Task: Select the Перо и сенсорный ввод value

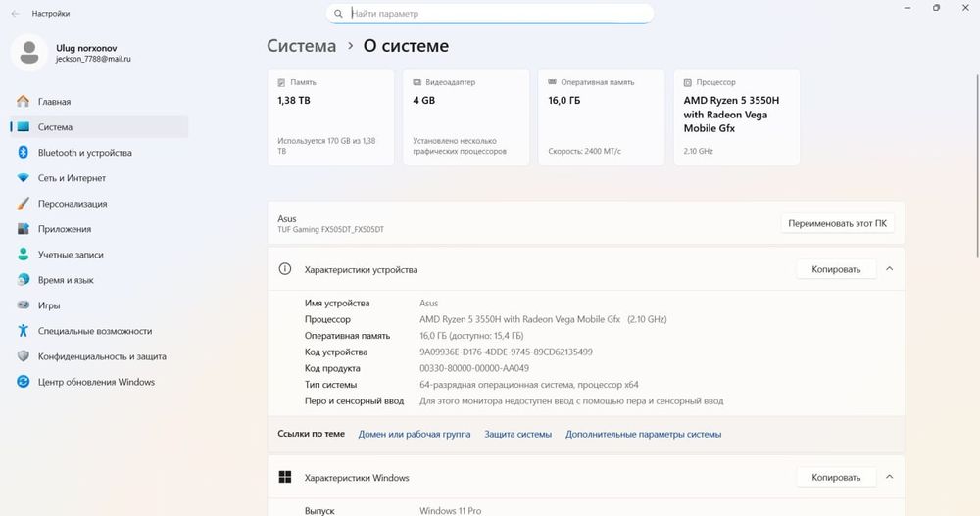Action: click(x=571, y=401)
